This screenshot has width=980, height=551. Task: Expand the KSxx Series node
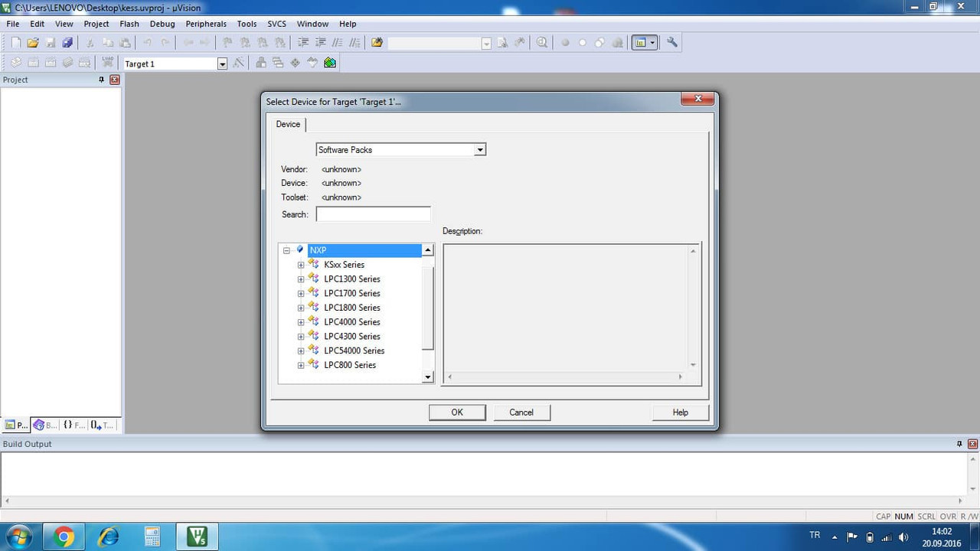pyautogui.click(x=301, y=265)
